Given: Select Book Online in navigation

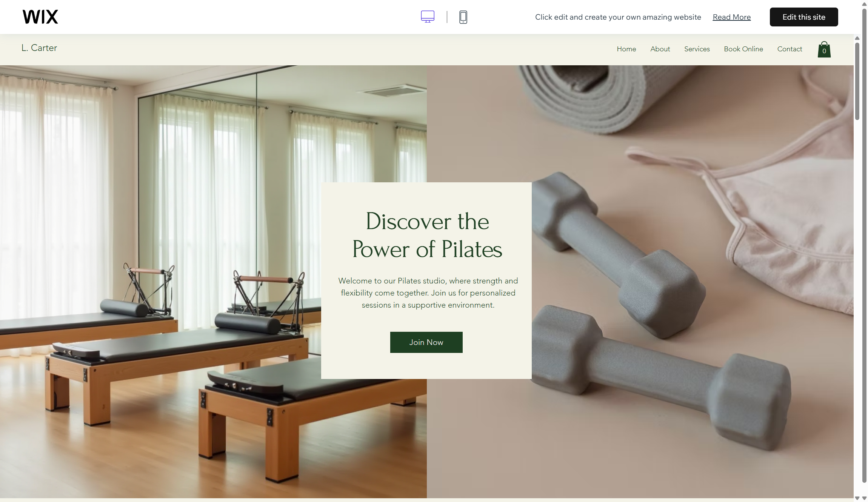Looking at the screenshot, I should point(743,49).
